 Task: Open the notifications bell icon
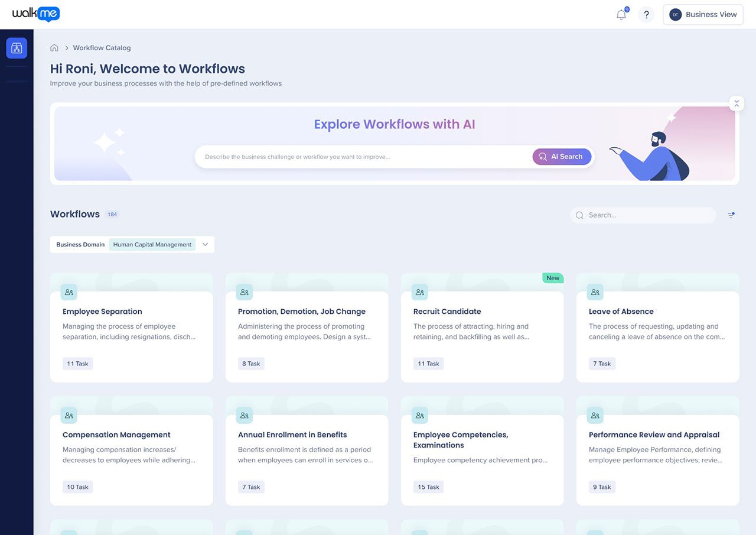click(x=621, y=15)
